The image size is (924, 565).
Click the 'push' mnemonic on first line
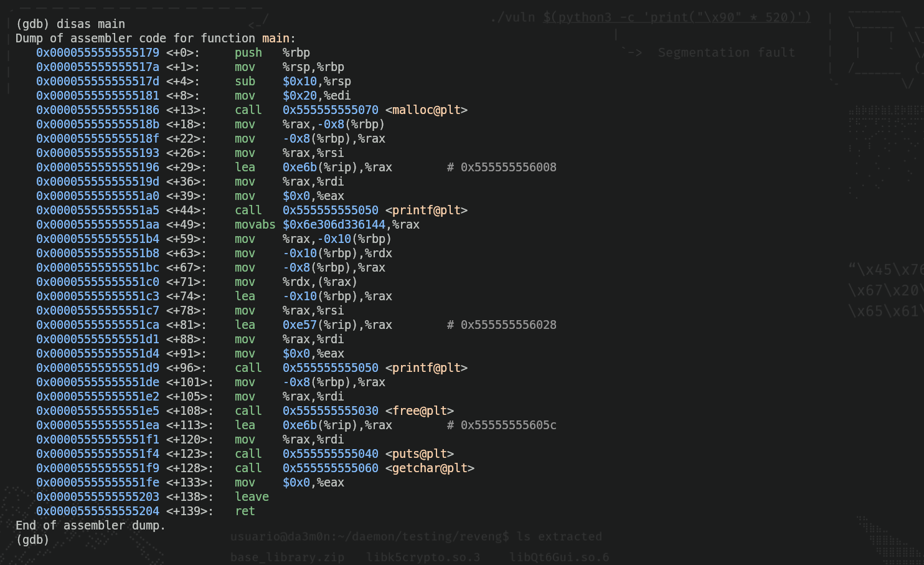click(x=248, y=52)
